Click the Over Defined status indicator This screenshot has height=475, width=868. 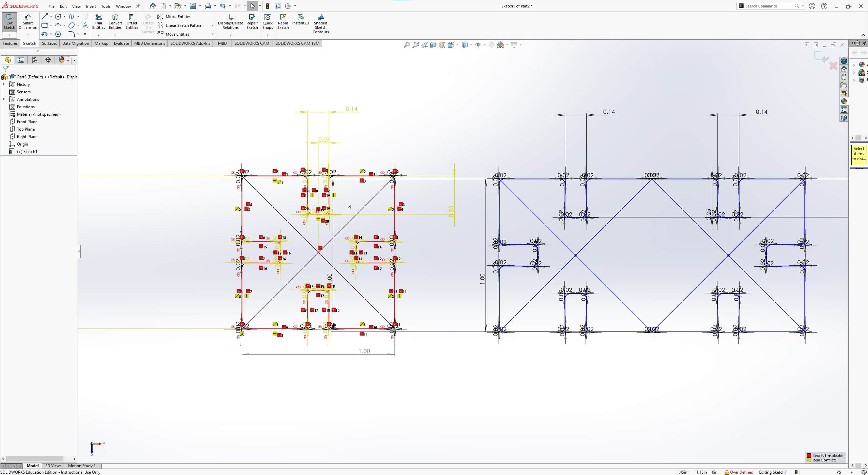click(x=739, y=472)
